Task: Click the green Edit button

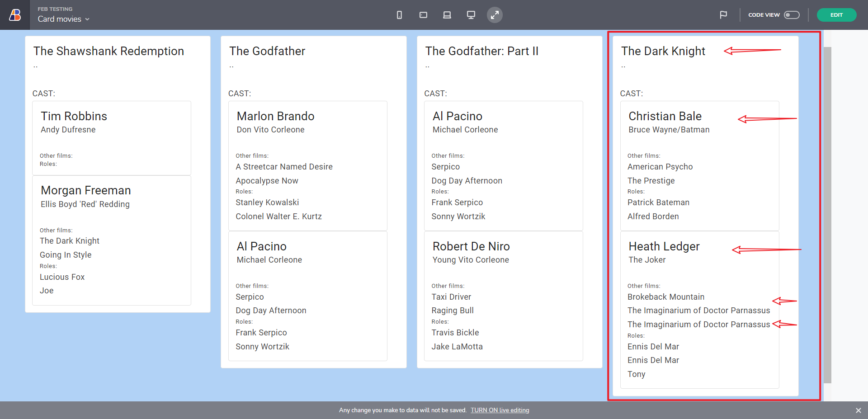Action: click(836, 15)
